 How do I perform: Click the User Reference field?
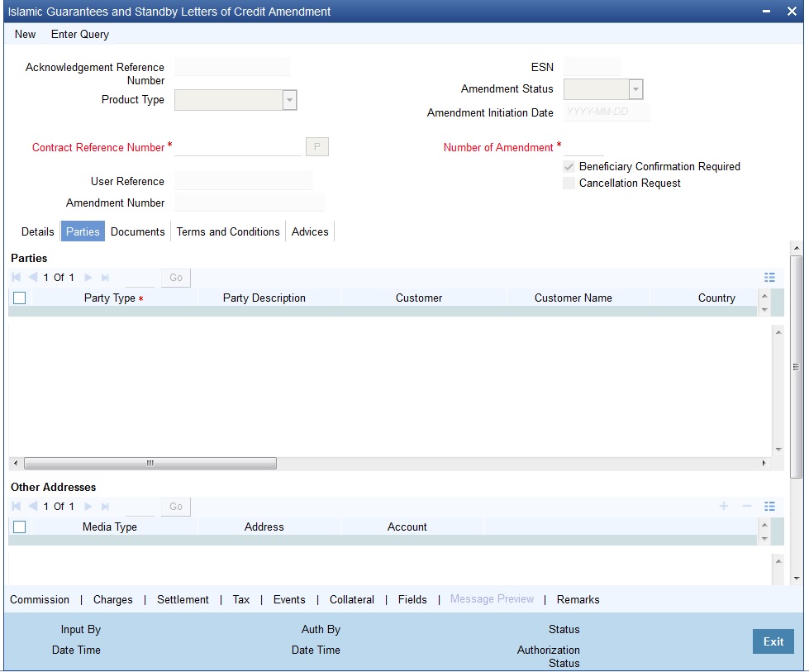click(244, 181)
